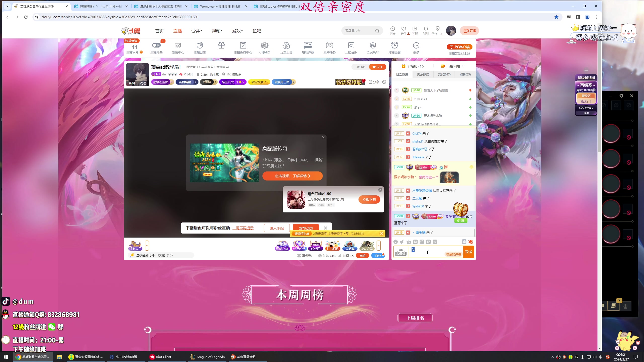Click 一周不再提示 link

(x=243, y=228)
